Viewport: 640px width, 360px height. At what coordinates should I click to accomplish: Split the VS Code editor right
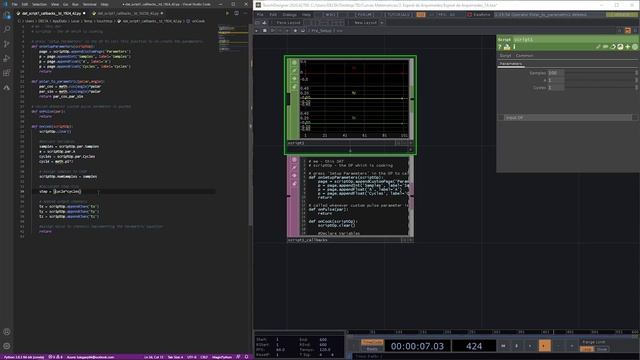236,13
